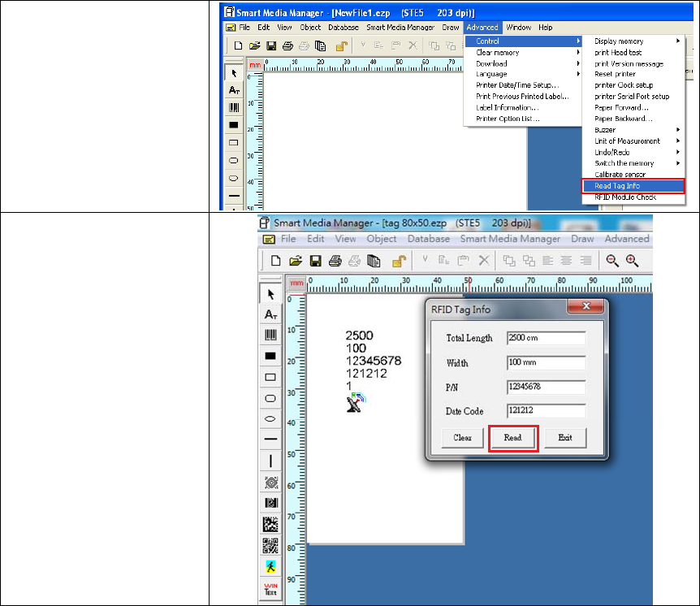This screenshot has width=700, height=606.
Task: Open the Advanced menu in NewFile1 window
Action: (482, 28)
